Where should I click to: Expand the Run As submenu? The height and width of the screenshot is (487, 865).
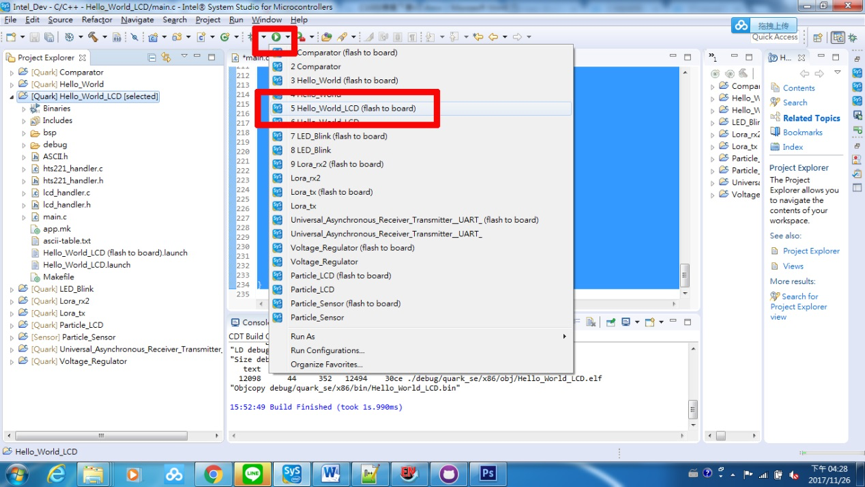click(421, 336)
